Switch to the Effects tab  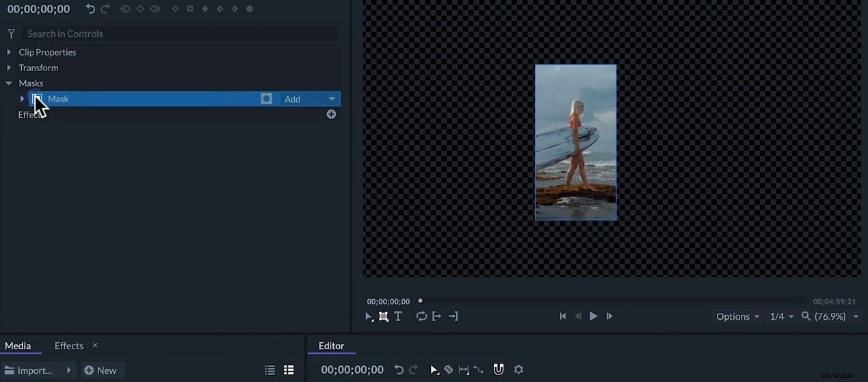click(69, 346)
